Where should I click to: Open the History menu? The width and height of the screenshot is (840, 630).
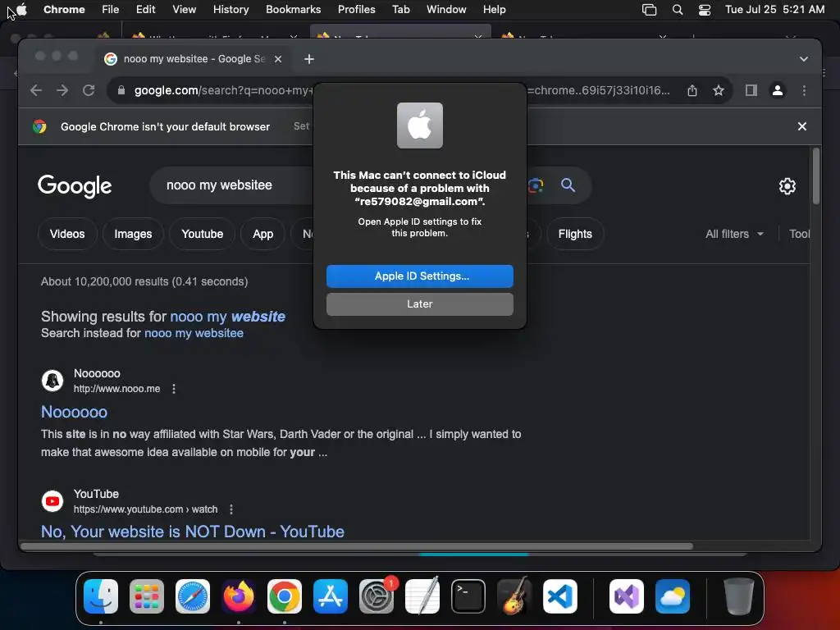(x=231, y=10)
